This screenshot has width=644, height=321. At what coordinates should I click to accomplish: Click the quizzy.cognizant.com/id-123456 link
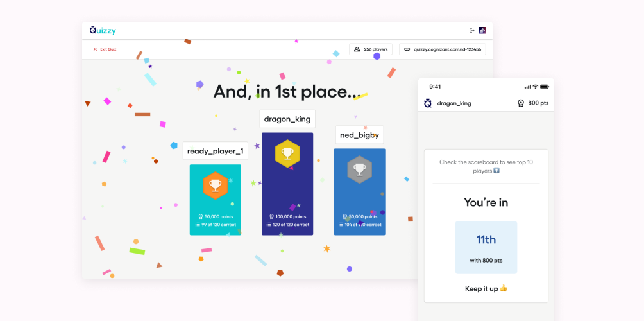[x=443, y=49]
